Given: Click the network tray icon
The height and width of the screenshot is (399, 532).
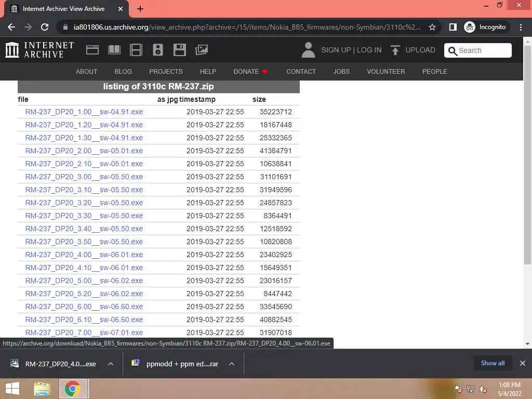Looking at the screenshot, I should [x=471, y=389].
